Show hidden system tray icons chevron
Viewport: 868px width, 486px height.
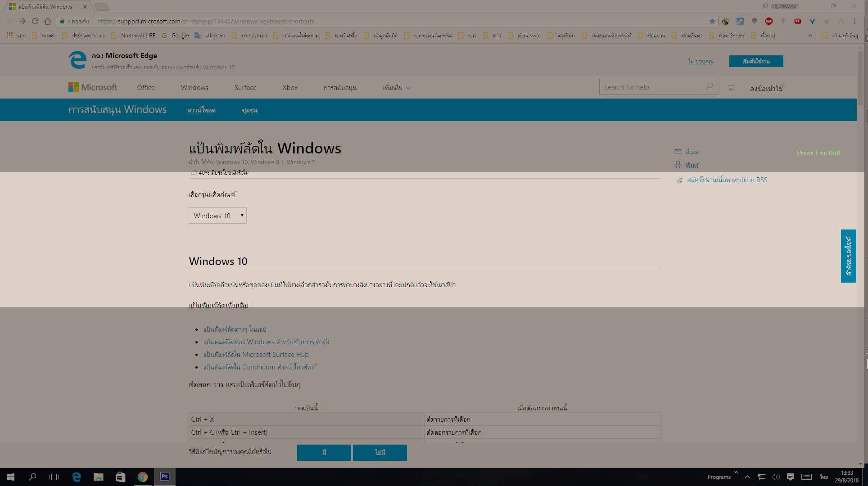747,477
